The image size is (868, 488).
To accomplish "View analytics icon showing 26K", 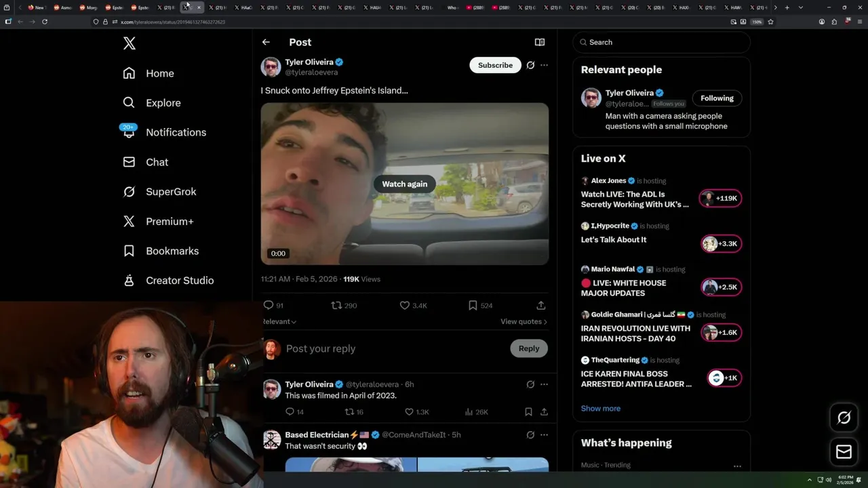I will pos(469,411).
